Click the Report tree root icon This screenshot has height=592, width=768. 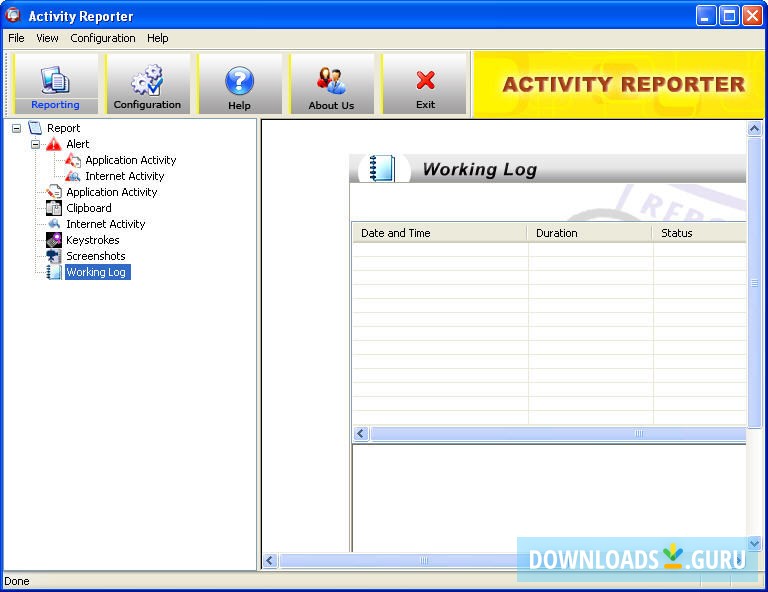tap(35, 128)
